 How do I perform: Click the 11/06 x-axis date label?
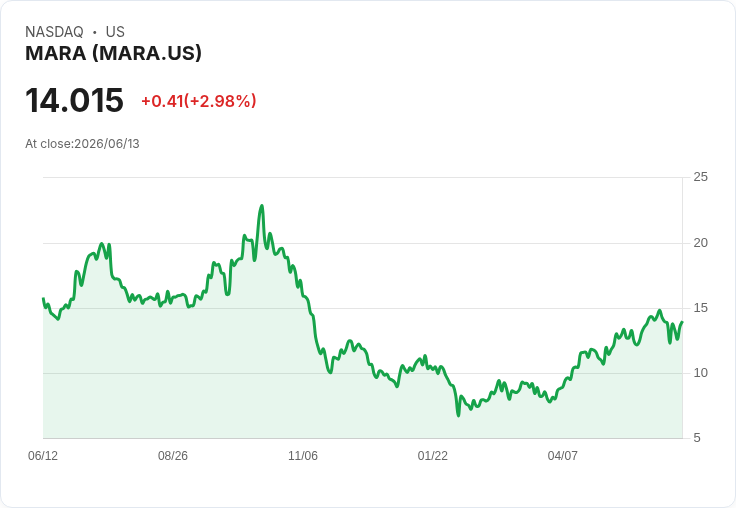(x=303, y=455)
